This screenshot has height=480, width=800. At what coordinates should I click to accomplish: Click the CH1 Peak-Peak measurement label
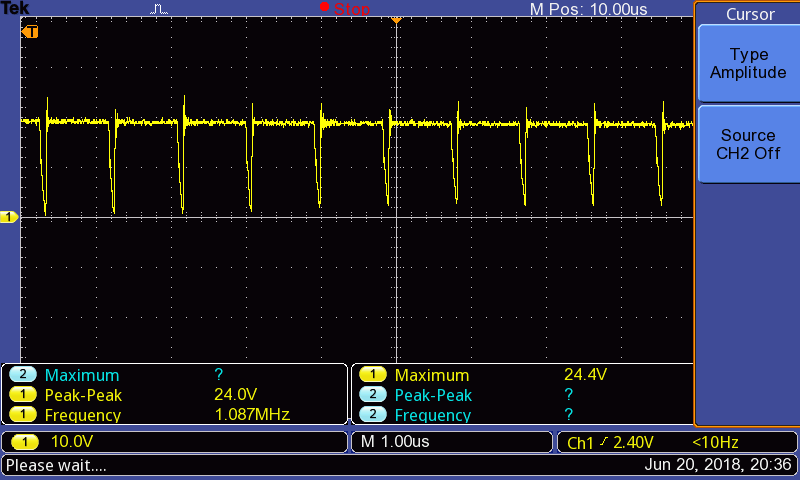point(83,395)
